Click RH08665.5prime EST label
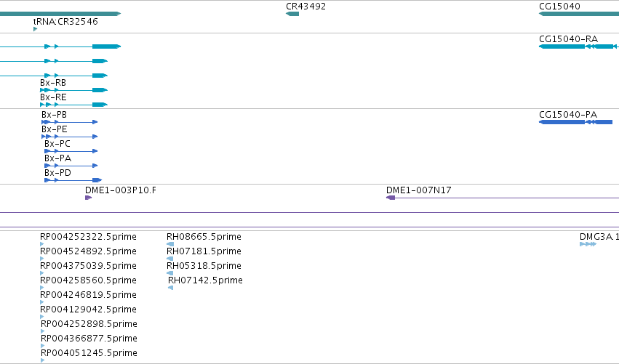This screenshot has height=364, width=619. tap(204, 237)
